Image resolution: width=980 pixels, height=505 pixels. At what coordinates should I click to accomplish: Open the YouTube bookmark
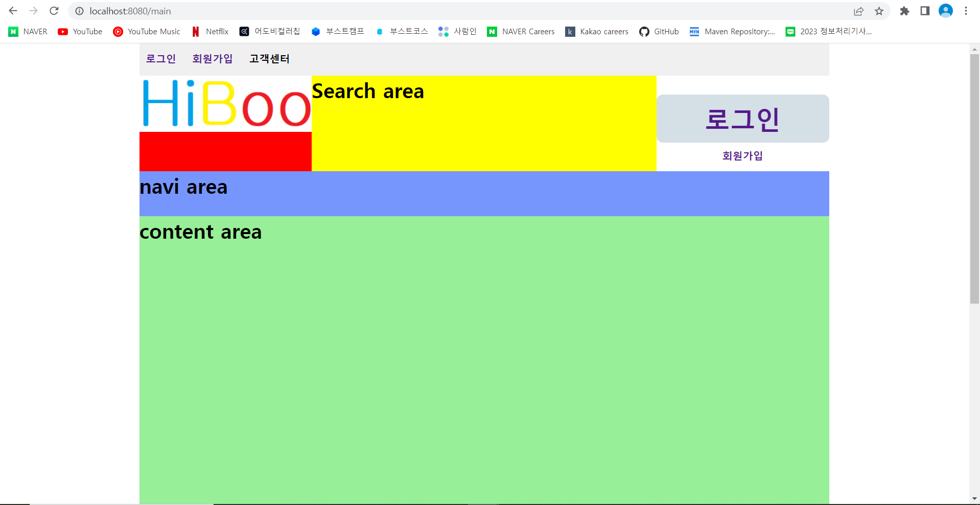coord(80,32)
